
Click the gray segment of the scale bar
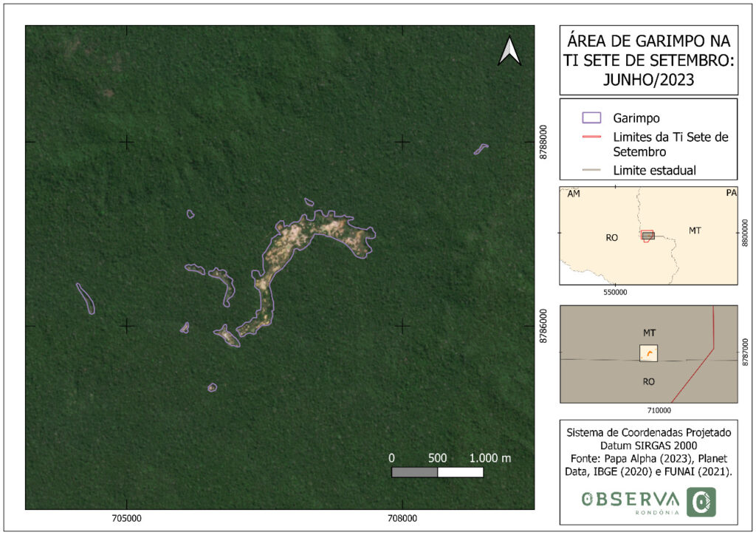[x=414, y=472]
